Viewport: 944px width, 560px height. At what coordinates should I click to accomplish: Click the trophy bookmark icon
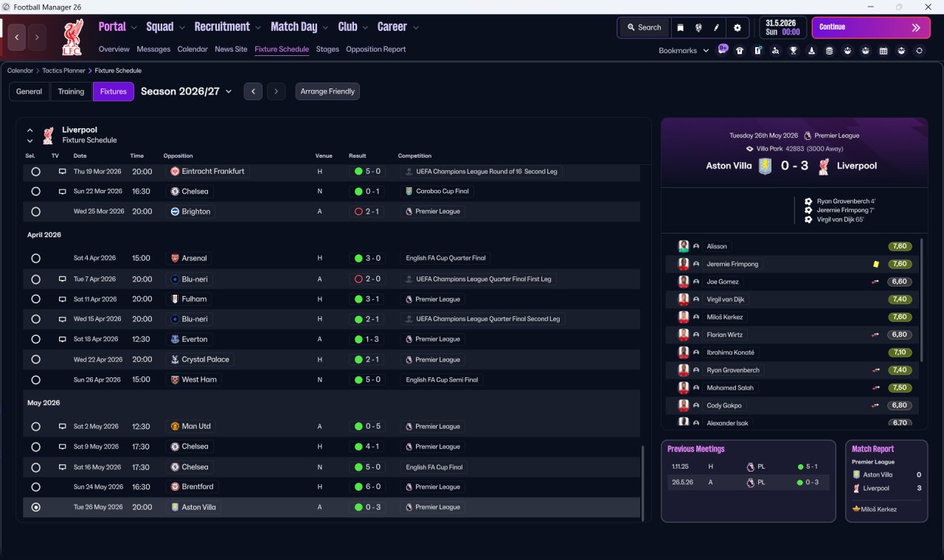point(794,51)
